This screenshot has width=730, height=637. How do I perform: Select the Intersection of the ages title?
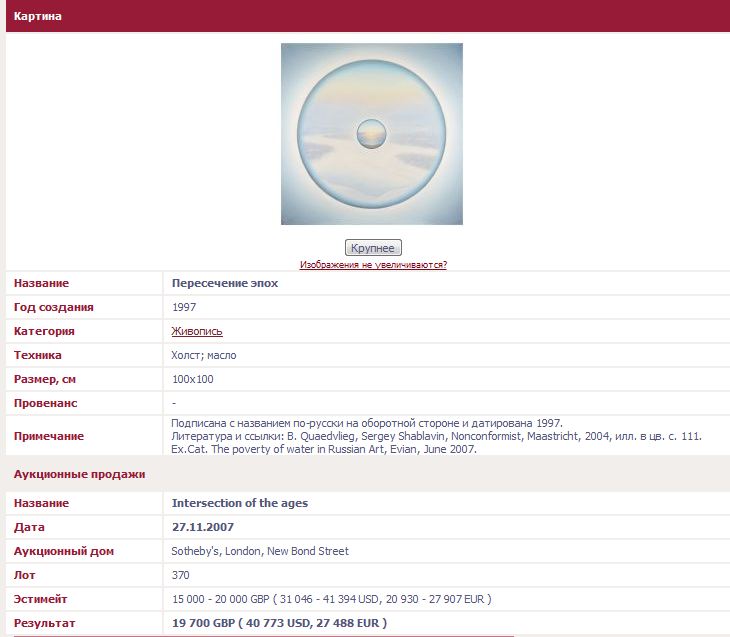pyautogui.click(x=240, y=503)
